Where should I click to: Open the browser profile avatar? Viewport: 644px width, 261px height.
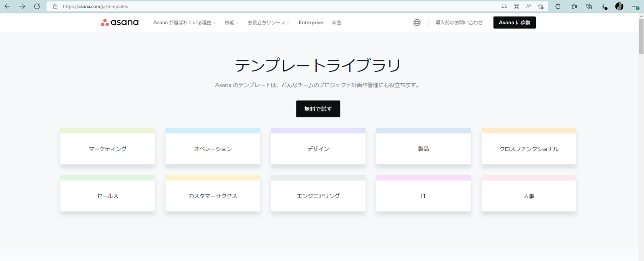(x=619, y=6)
